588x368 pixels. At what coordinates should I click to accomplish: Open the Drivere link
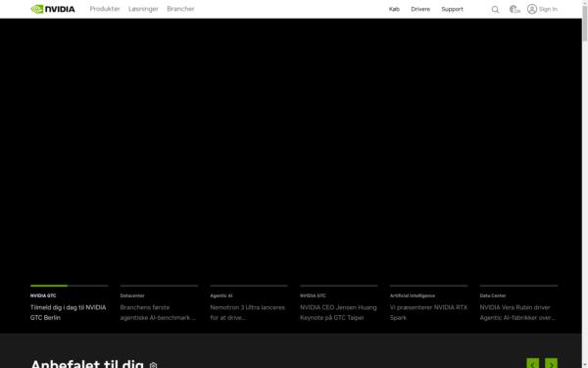tap(420, 9)
